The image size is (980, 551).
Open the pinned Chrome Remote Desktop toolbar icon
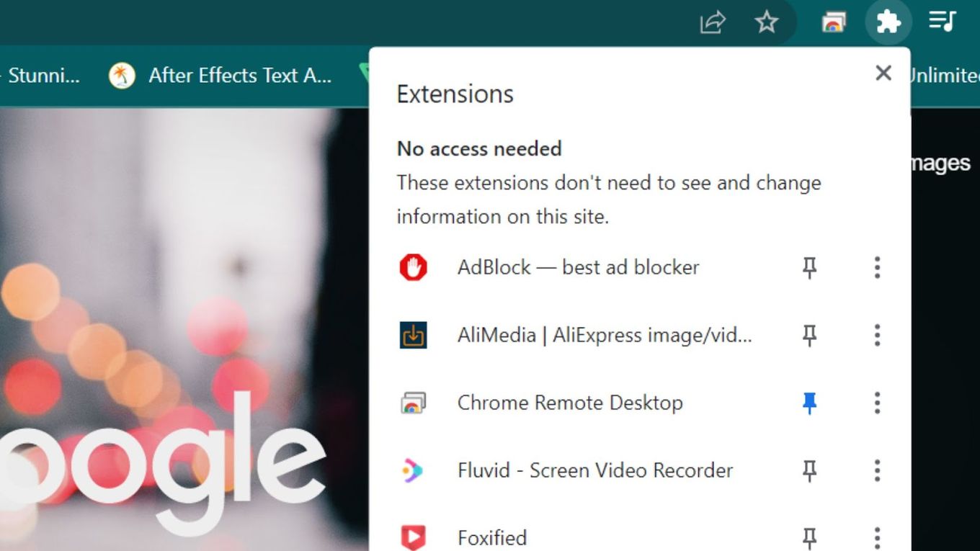834,22
